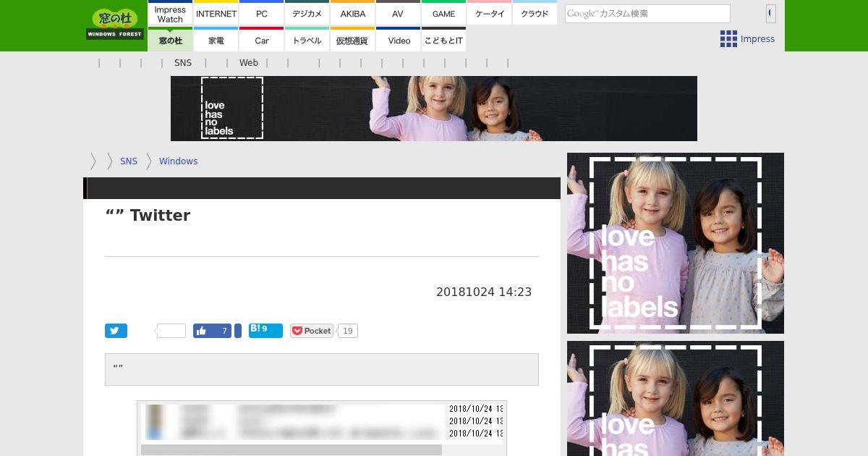Like the article with Facebook thumbs-up
The image size is (868, 456).
click(x=212, y=331)
